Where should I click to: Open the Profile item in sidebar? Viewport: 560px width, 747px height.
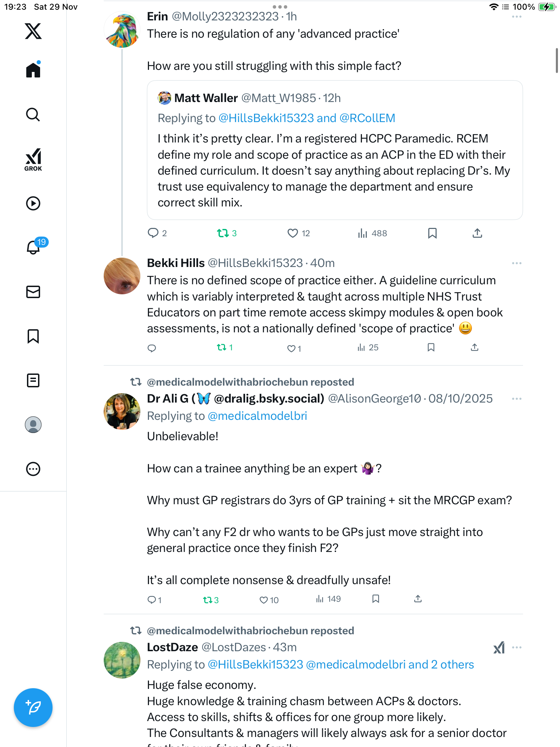pos(33,425)
